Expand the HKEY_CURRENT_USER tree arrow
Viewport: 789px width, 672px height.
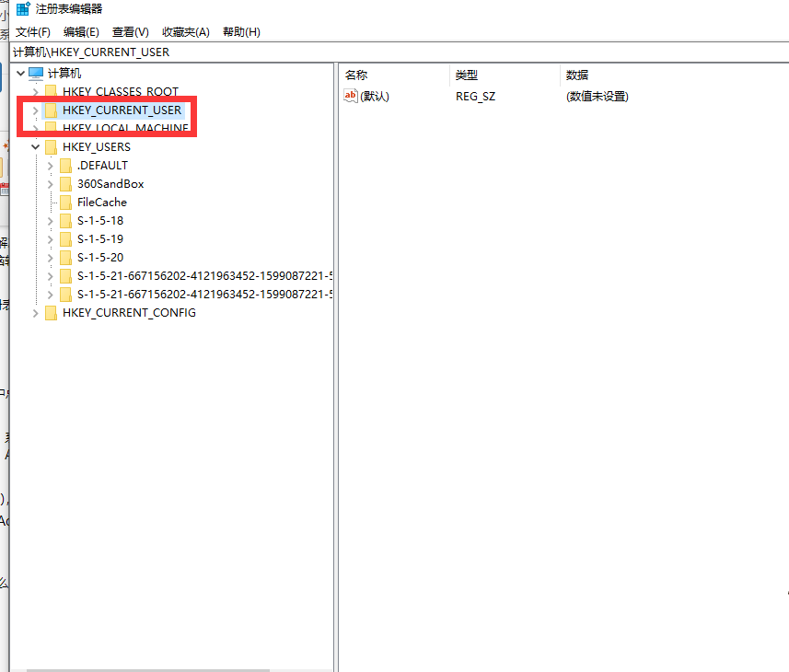click(35, 110)
